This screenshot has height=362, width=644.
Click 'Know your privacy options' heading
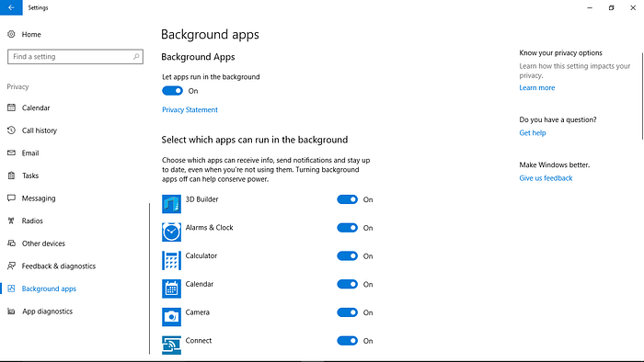pos(560,53)
